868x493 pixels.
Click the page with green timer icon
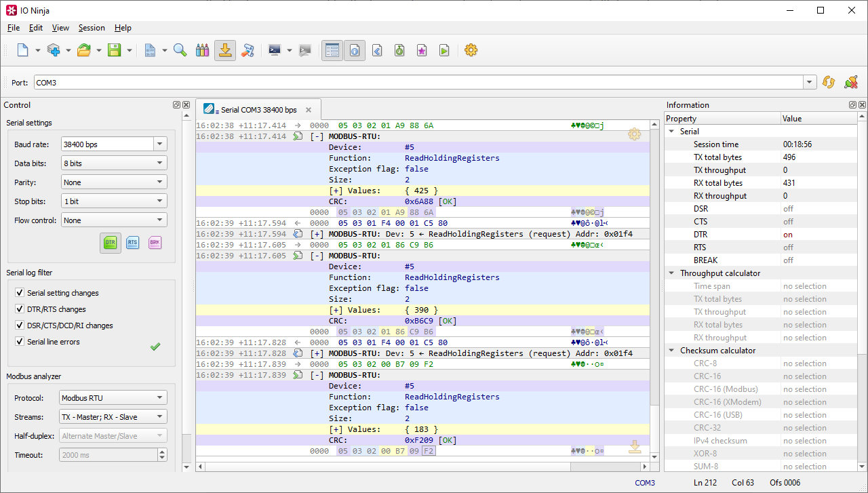(x=399, y=50)
